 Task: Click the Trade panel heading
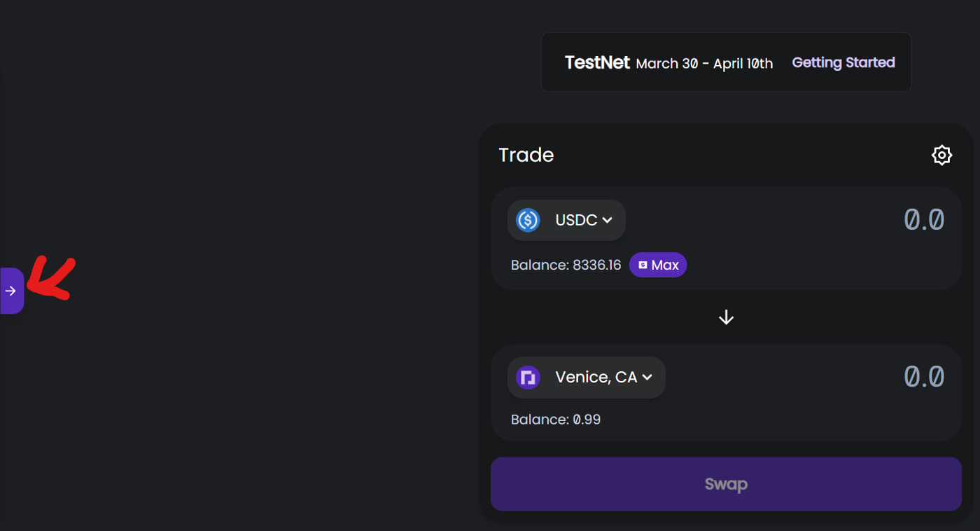[x=526, y=155]
